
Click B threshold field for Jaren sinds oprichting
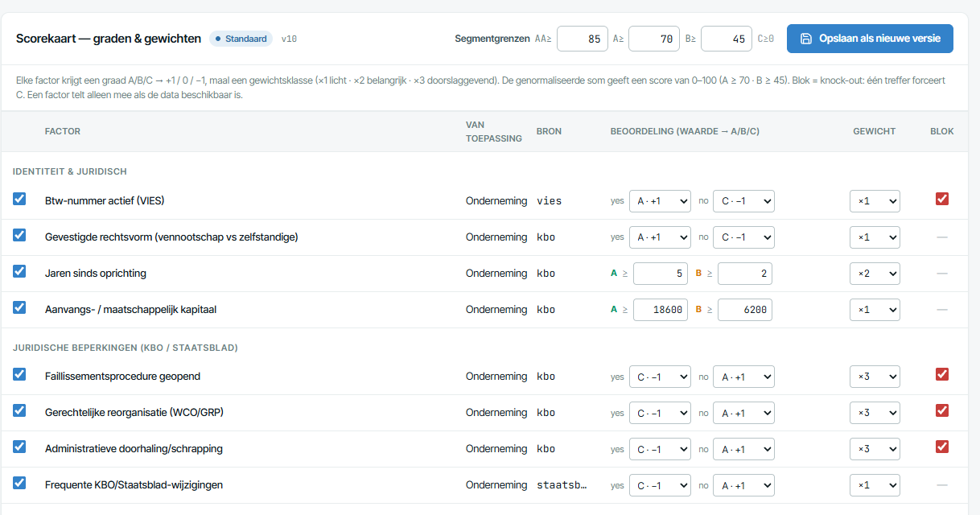coord(745,274)
